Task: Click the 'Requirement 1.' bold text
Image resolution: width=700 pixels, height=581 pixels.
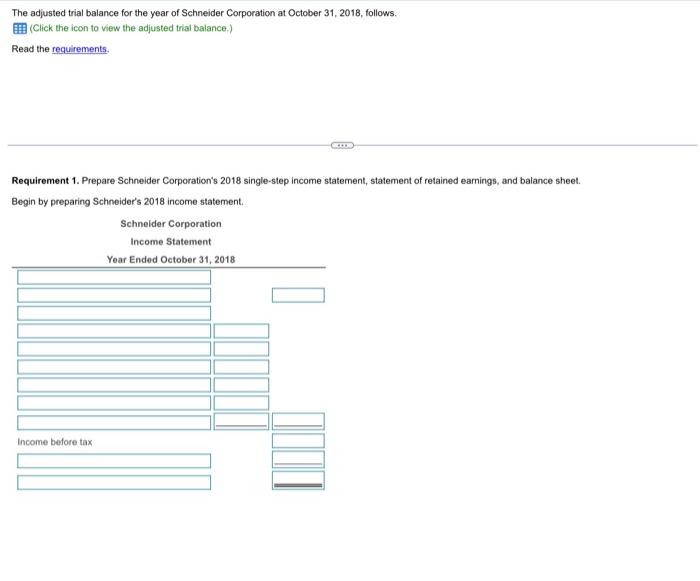Action: click(x=45, y=181)
